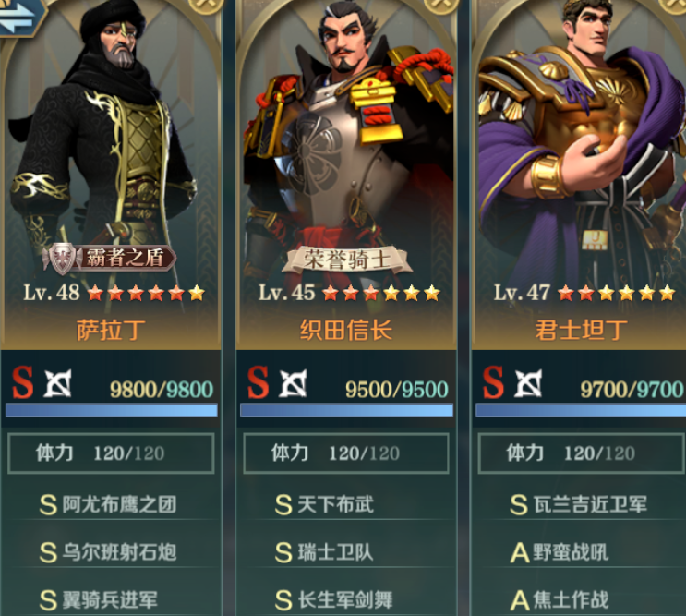Click the red S rank on 织田信长

259,382
